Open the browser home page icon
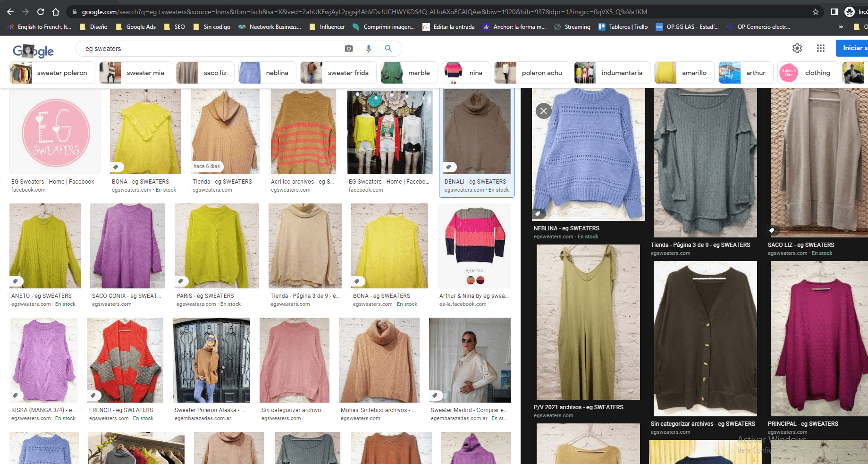 [56, 12]
